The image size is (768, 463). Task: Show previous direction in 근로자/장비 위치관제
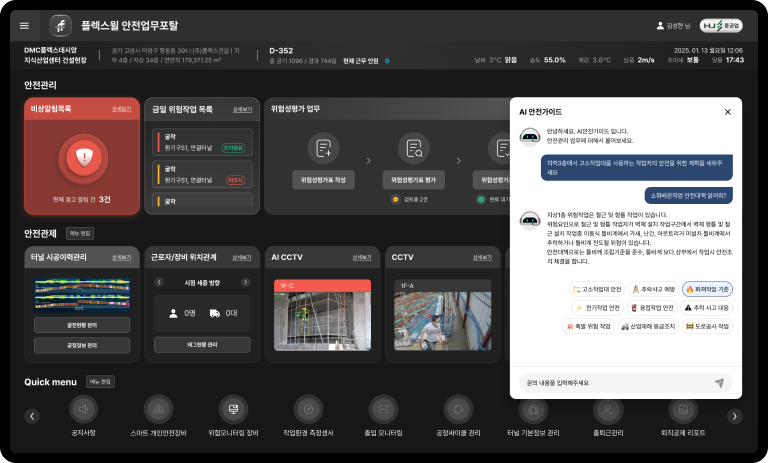click(x=159, y=282)
